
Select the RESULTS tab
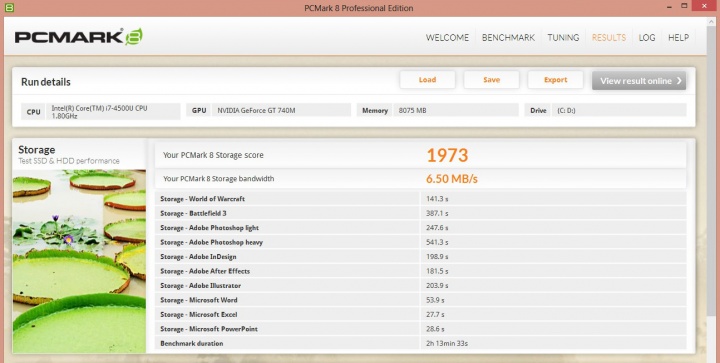(608, 38)
